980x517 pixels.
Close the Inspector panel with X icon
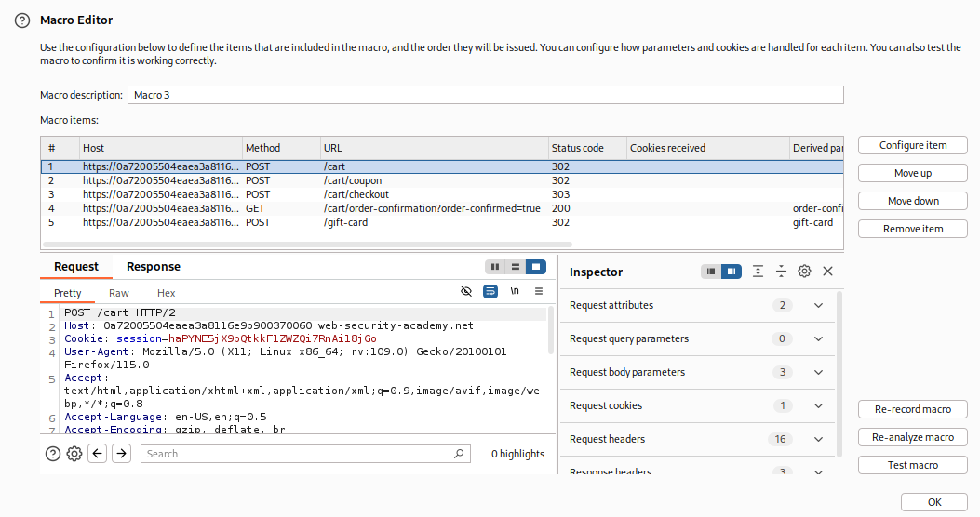tap(827, 272)
